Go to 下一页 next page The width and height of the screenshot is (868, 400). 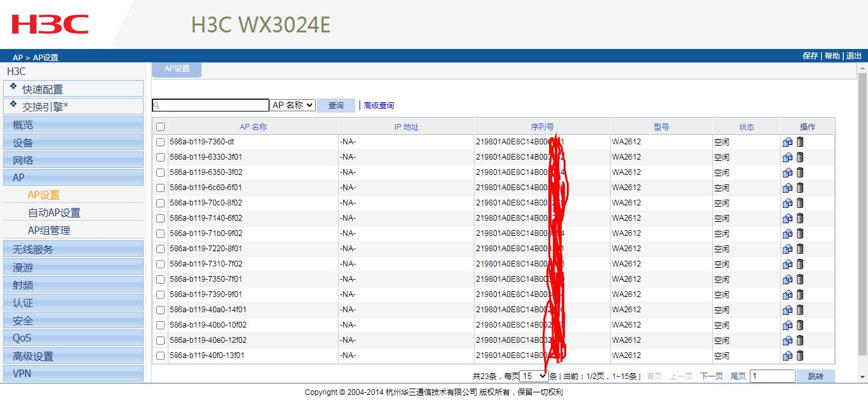pyautogui.click(x=712, y=376)
